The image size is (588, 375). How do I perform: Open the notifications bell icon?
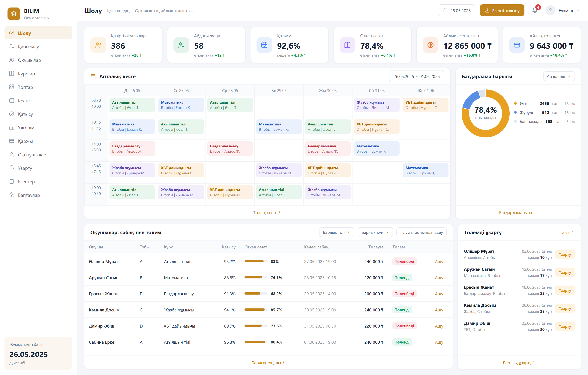535,10
